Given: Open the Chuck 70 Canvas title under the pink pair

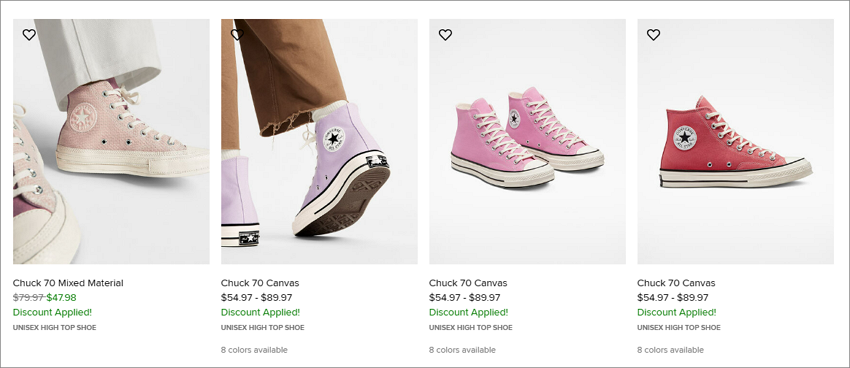Looking at the screenshot, I should [468, 283].
